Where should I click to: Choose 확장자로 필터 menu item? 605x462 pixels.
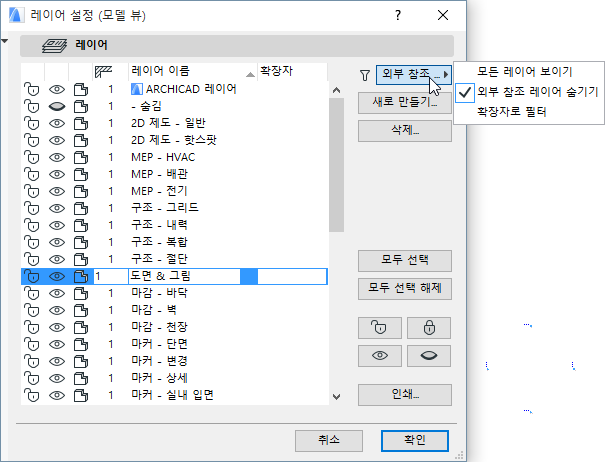[512, 112]
